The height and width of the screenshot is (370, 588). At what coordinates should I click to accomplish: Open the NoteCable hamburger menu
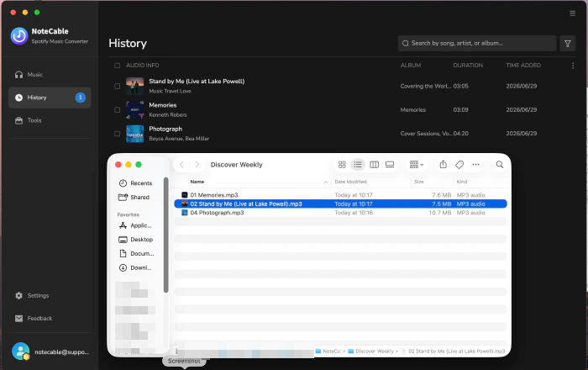(x=572, y=13)
